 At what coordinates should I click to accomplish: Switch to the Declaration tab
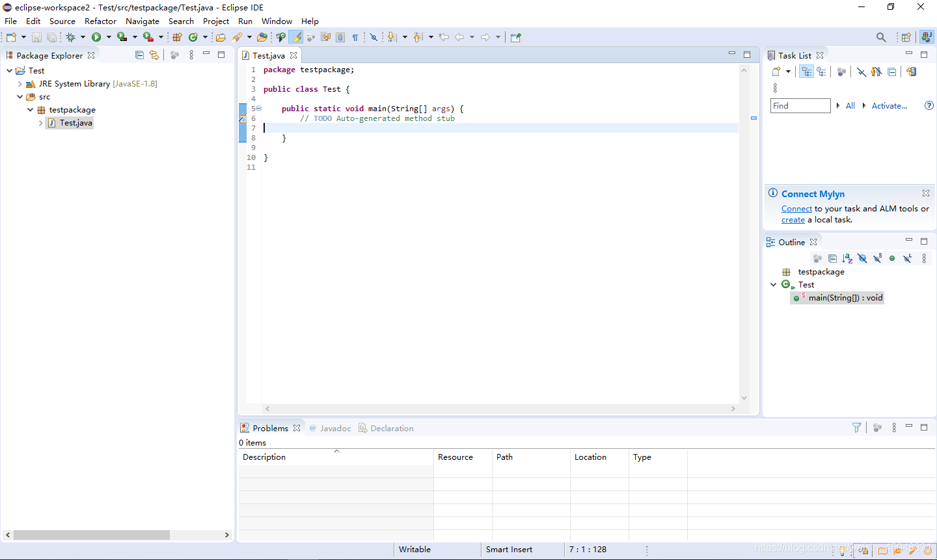386,428
